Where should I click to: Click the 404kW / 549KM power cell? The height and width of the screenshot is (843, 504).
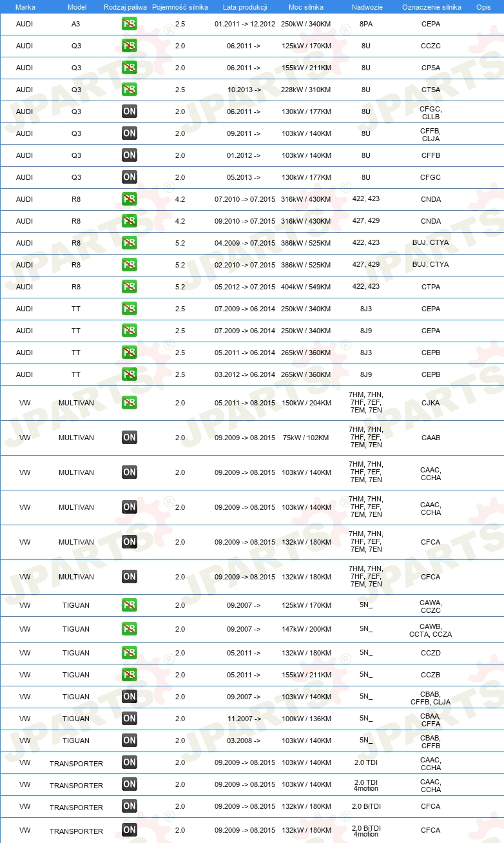pyautogui.click(x=306, y=287)
